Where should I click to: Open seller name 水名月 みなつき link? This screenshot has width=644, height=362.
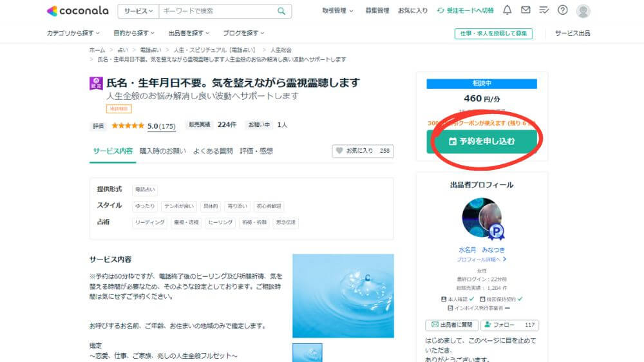[481, 250]
